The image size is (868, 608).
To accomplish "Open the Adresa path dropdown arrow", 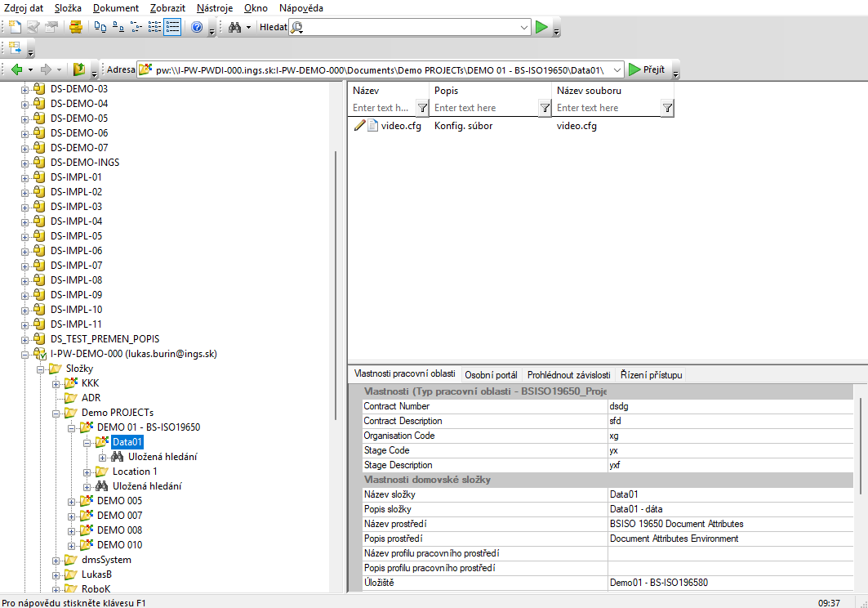I will pyautogui.click(x=617, y=69).
